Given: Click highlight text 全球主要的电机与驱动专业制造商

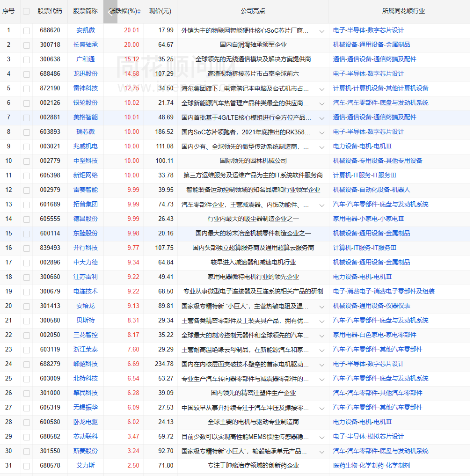Looking at the screenshot, I should [x=253, y=422].
